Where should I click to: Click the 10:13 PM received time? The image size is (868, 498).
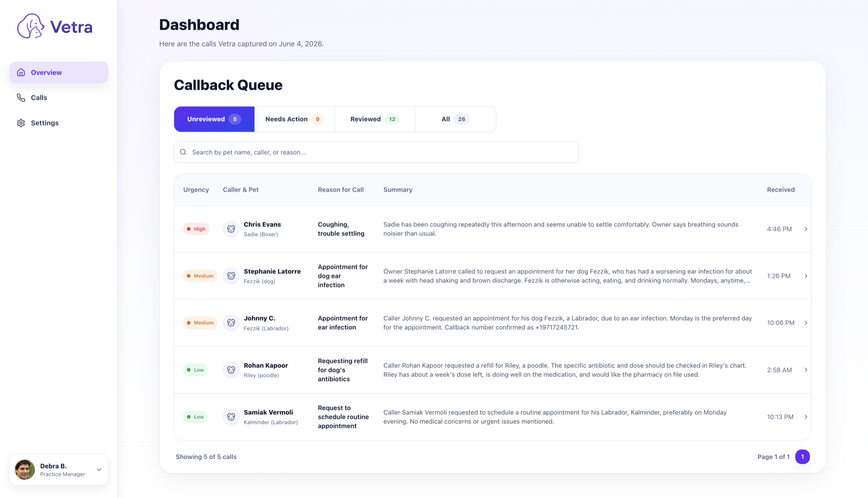(780, 417)
